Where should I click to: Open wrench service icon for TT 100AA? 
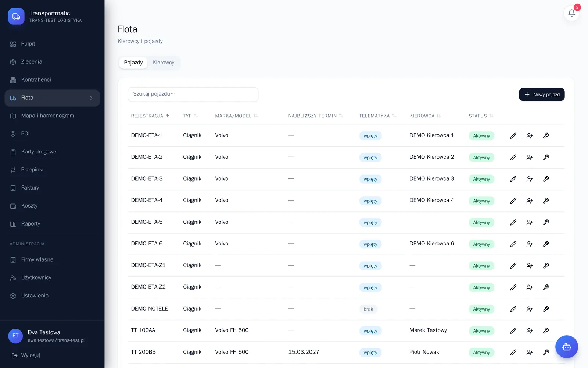point(546,331)
